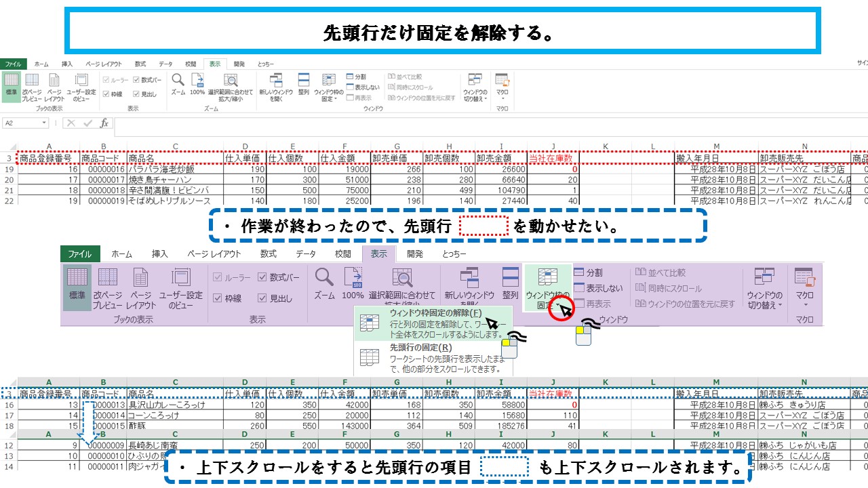Click the formula bar confirm checkmark button
The width and height of the screenshot is (868, 488).
[x=87, y=123]
